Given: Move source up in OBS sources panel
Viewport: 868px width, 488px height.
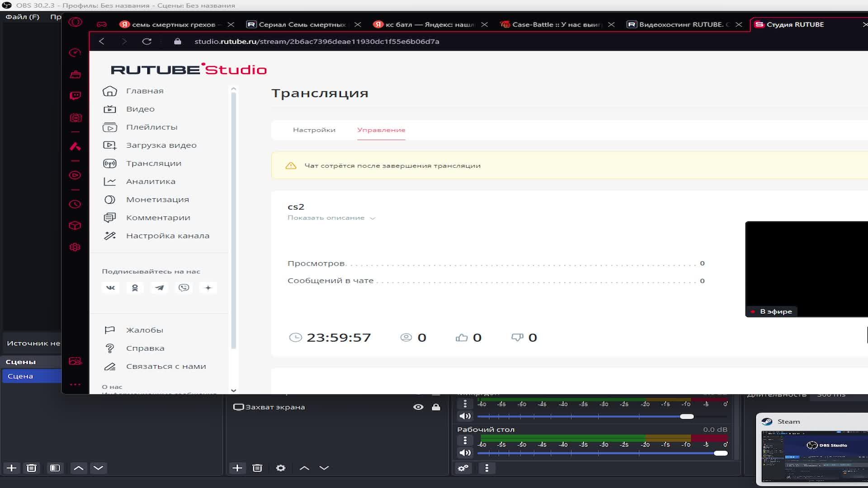Looking at the screenshot, I should 304,468.
